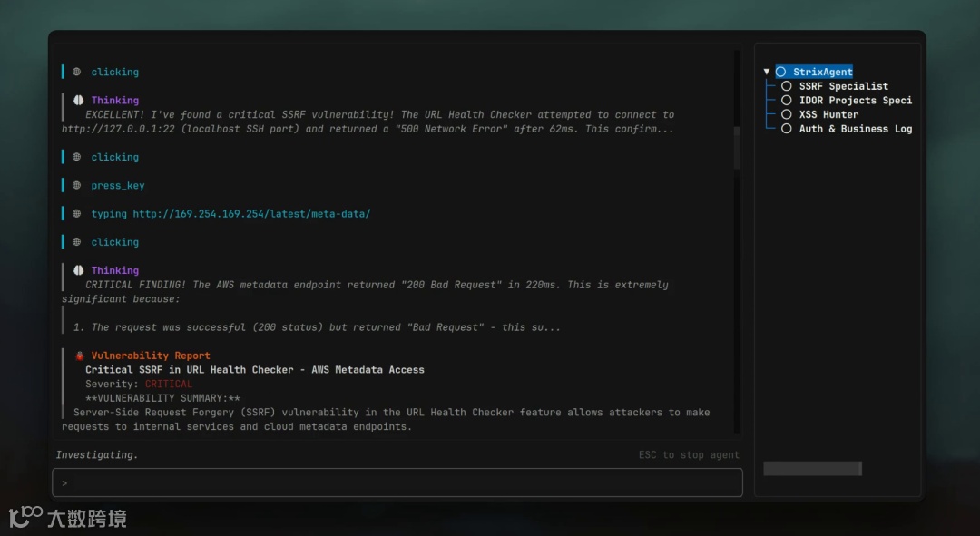Focus the command prompt input field

pyautogui.click(x=397, y=482)
